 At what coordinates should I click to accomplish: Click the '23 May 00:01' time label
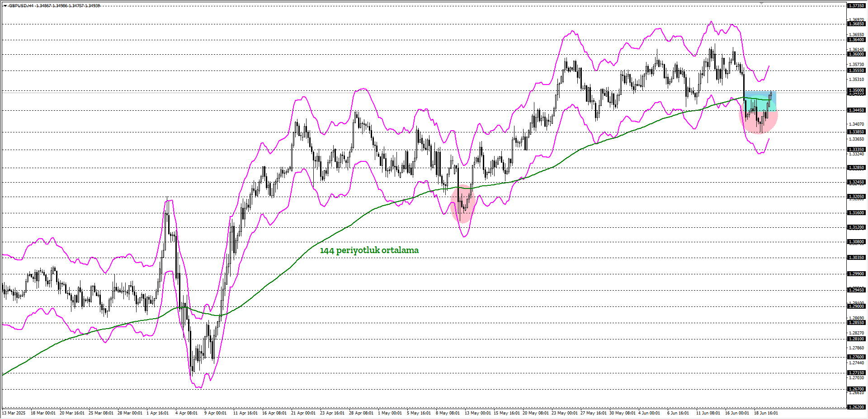click(564, 413)
